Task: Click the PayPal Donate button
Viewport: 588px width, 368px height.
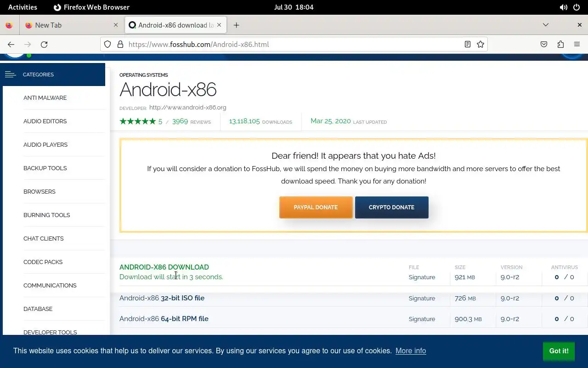Action: (316, 207)
